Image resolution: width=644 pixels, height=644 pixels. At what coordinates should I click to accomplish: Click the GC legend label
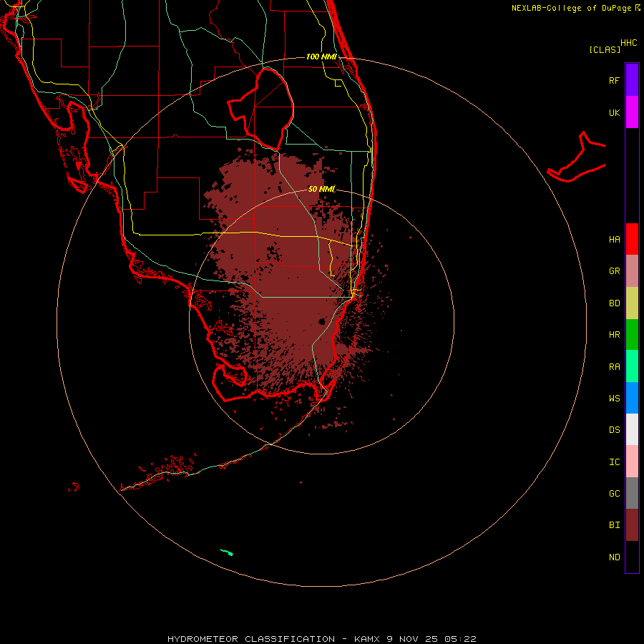pyautogui.click(x=614, y=494)
